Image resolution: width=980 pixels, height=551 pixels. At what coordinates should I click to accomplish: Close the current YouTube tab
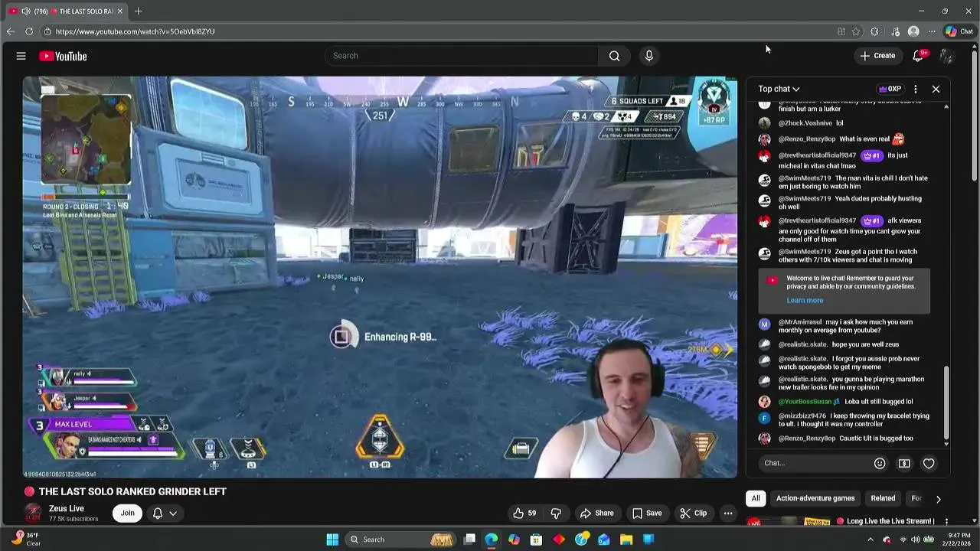click(119, 11)
